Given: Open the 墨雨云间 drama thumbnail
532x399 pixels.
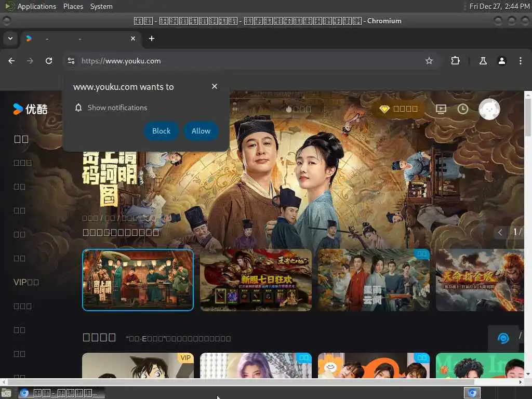Looking at the screenshot, I should pos(374,280).
